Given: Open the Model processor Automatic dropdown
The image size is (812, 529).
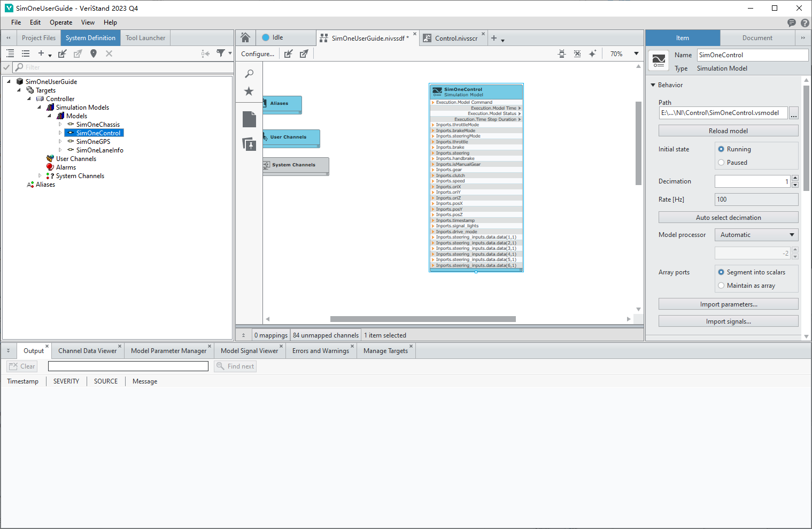Looking at the screenshot, I should coord(756,235).
